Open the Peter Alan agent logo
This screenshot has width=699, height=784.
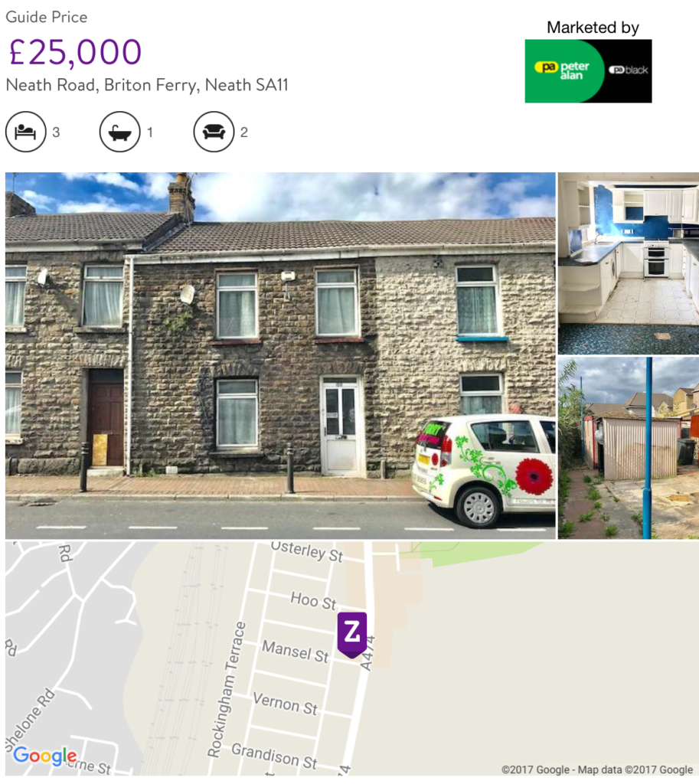tap(564, 71)
